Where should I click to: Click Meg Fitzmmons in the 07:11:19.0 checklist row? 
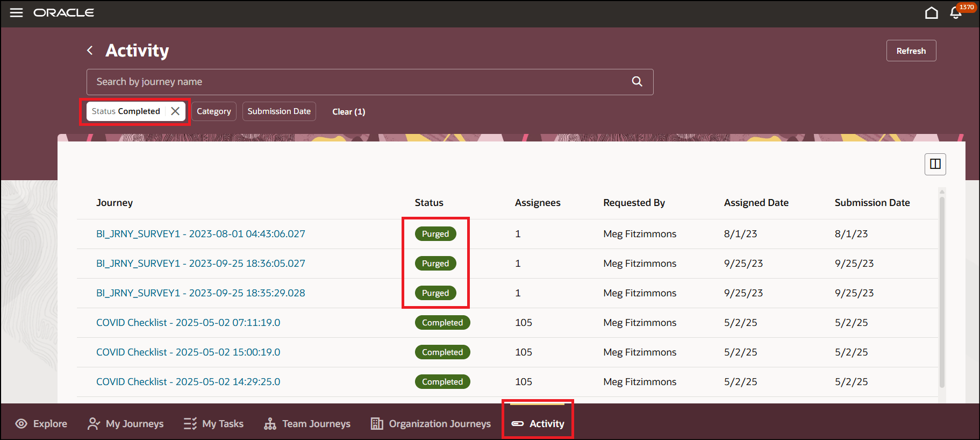tap(640, 323)
